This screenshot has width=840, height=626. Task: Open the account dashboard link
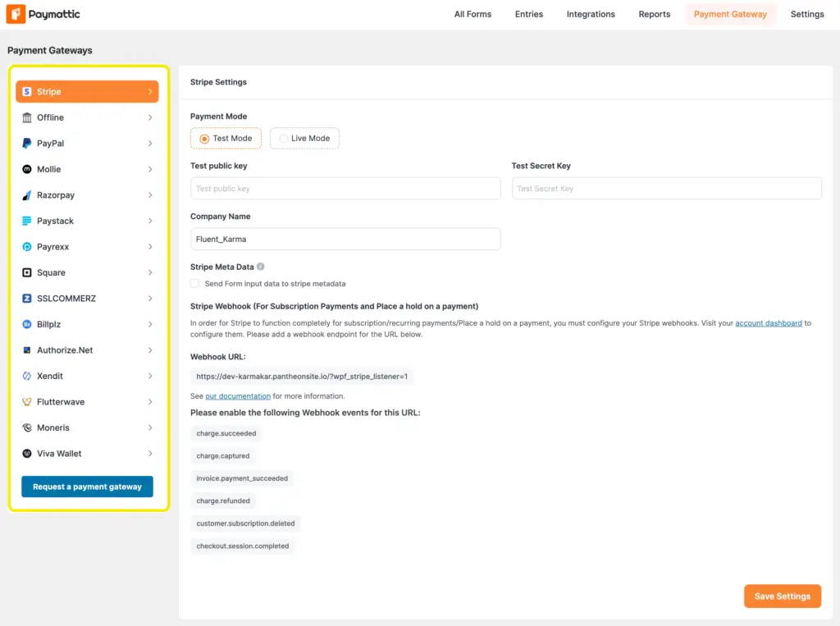point(769,323)
